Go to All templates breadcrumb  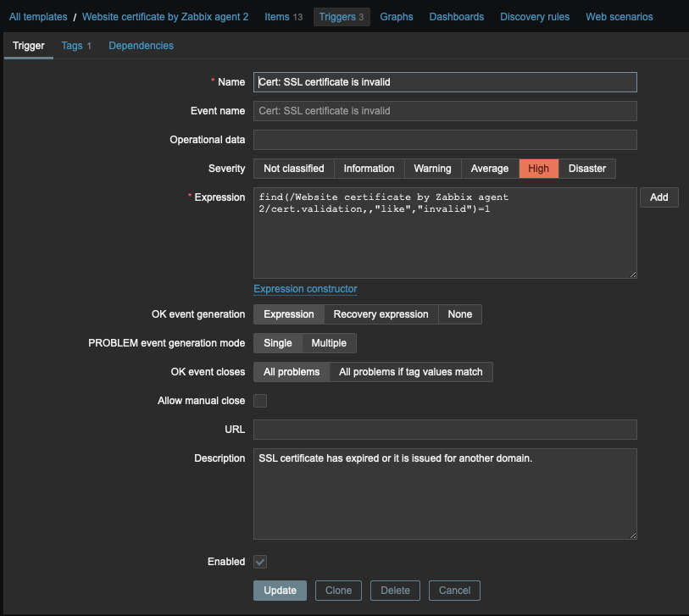pos(38,17)
